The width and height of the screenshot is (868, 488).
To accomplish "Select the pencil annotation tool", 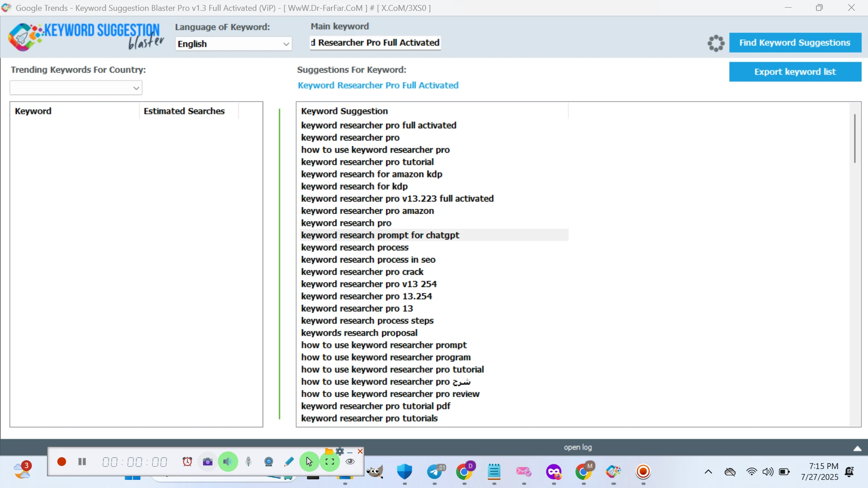I will pos(289,462).
